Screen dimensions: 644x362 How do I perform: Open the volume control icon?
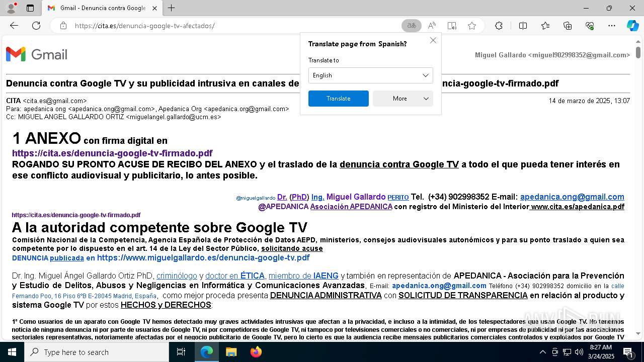click(579, 352)
